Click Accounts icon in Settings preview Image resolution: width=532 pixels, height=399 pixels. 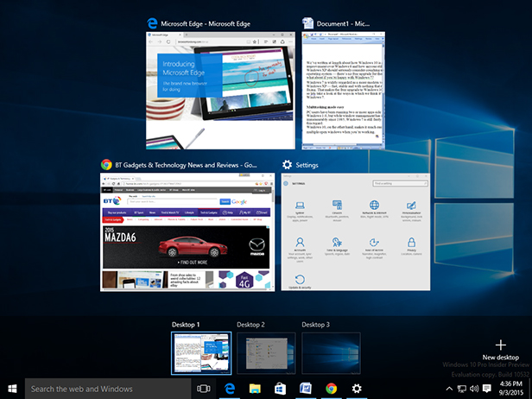pyautogui.click(x=300, y=242)
